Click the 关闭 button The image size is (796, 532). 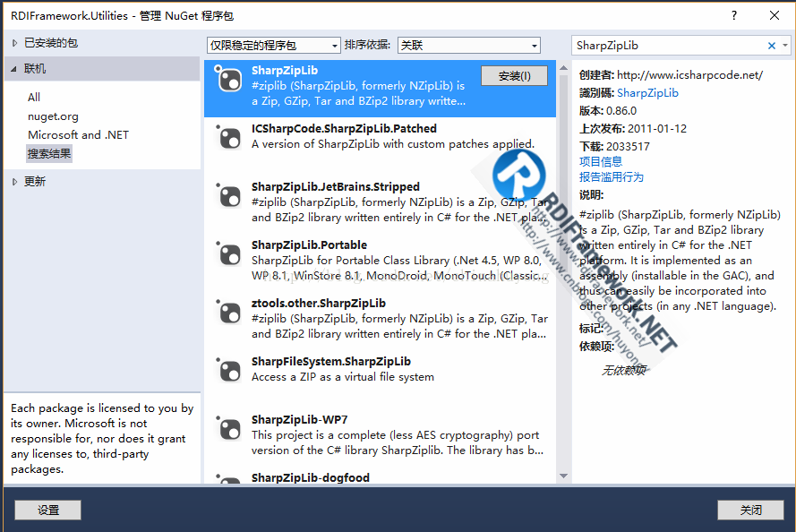coord(750,510)
